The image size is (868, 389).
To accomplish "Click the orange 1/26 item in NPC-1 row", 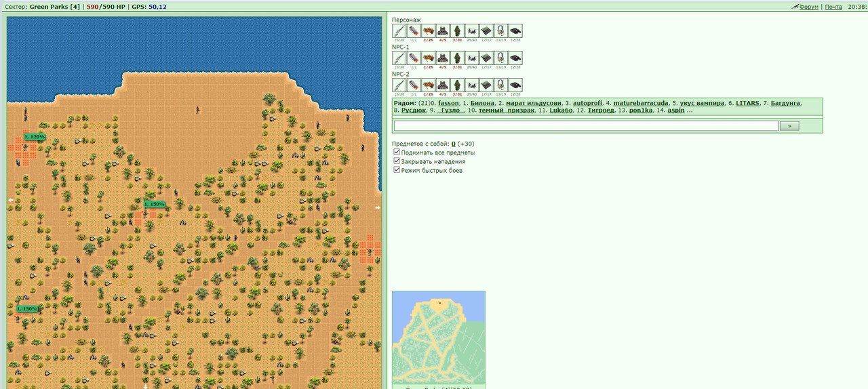I will pos(428,58).
